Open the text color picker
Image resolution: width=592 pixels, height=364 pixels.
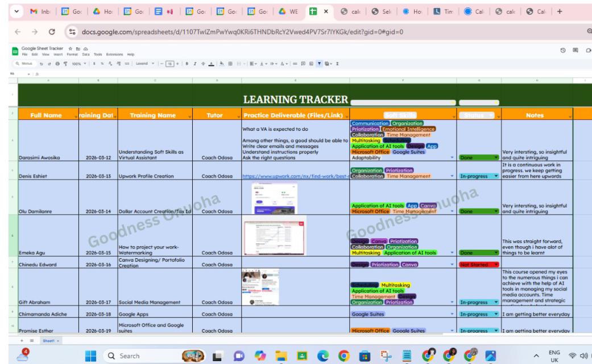point(212,64)
